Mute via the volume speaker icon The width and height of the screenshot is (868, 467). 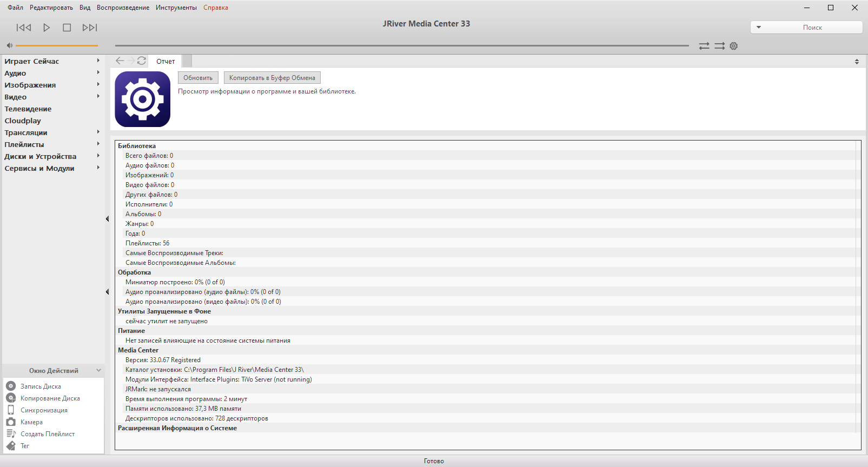coord(9,45)
